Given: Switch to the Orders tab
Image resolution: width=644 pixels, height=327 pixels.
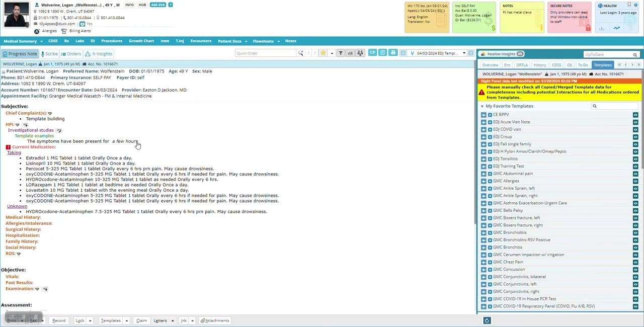Looking at the screenshot, I should pyautogui.click(x=71, y=54).
